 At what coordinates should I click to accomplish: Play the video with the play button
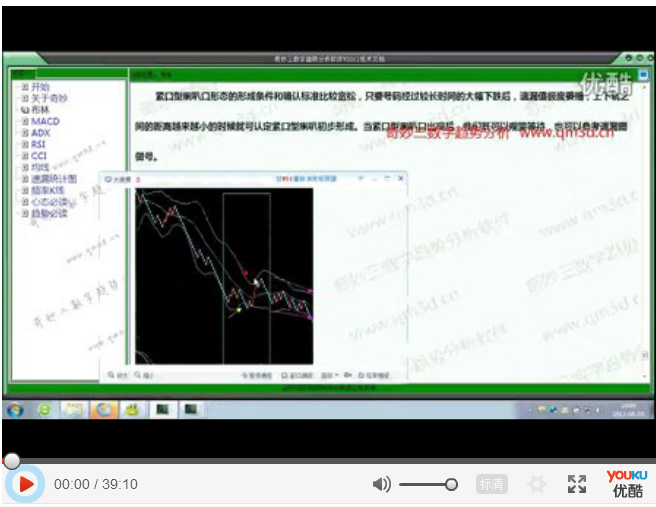point(25,485)
